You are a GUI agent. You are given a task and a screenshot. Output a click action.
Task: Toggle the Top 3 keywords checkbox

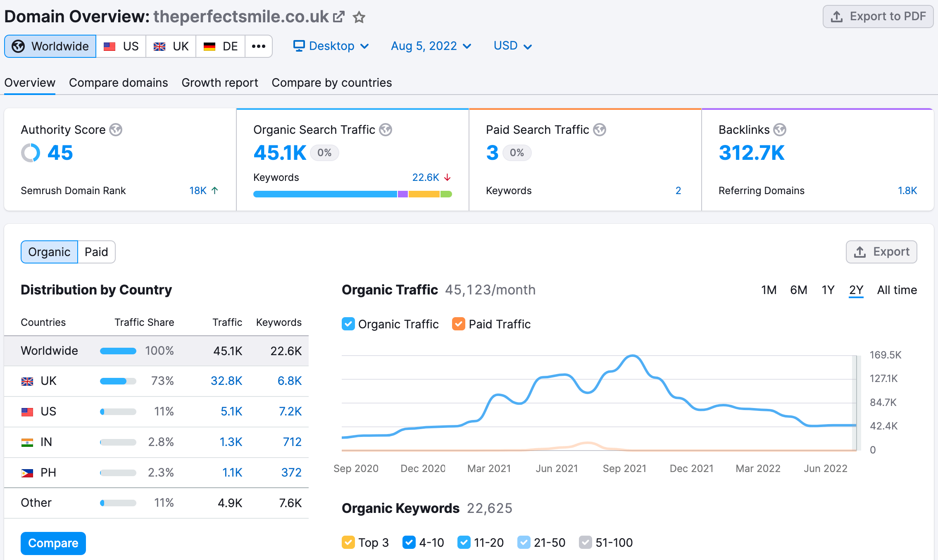coord(348,542)
